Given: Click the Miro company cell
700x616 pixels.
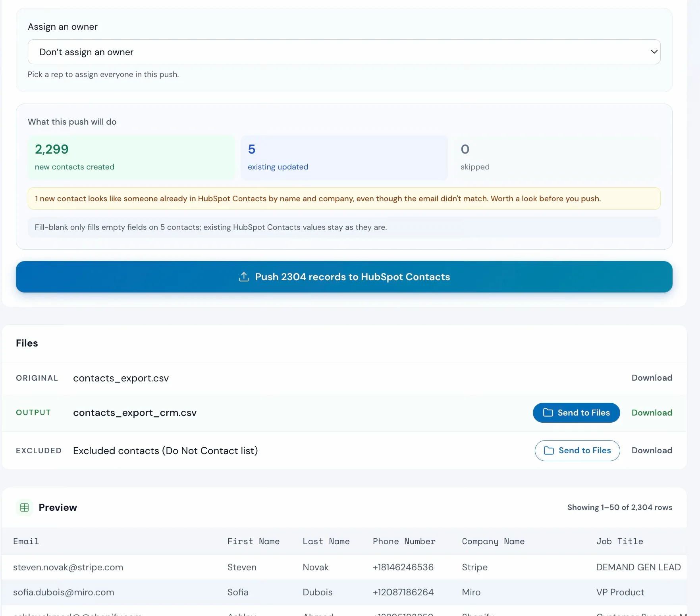Looking at the screenshot, I should coord(471,592).
